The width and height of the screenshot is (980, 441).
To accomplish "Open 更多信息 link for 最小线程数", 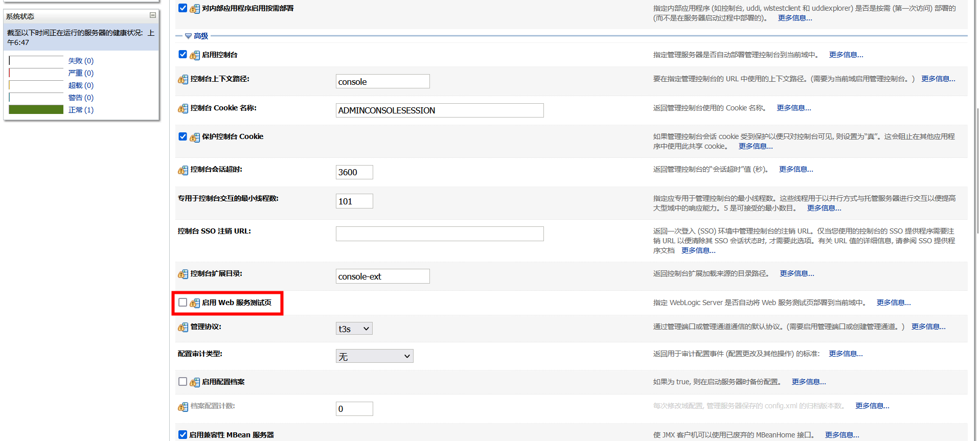I will 824,208.
